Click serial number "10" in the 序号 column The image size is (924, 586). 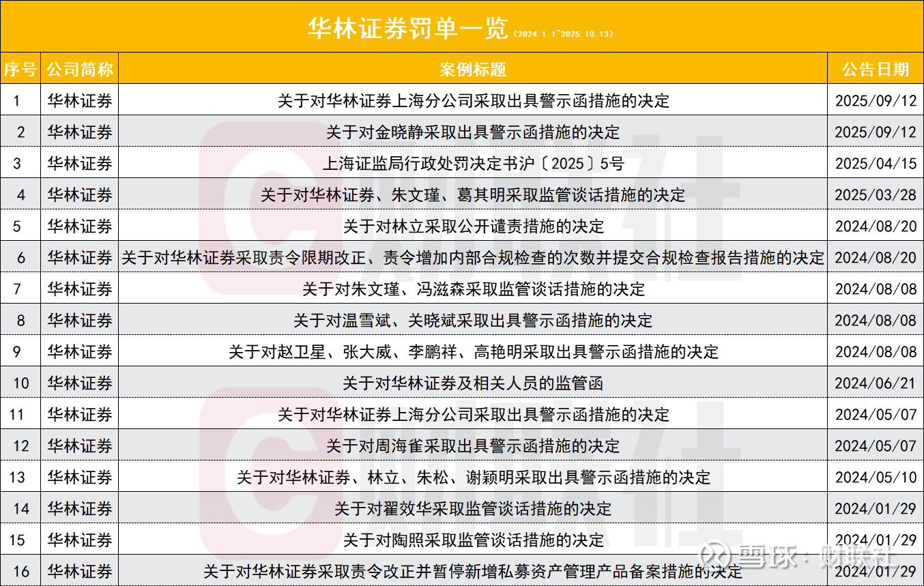tap(21, 383)
